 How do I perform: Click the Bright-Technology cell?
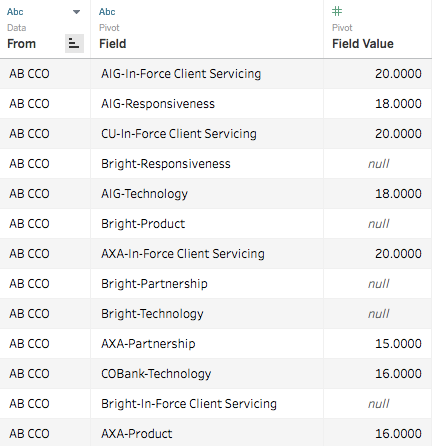[x=152, y=314]
